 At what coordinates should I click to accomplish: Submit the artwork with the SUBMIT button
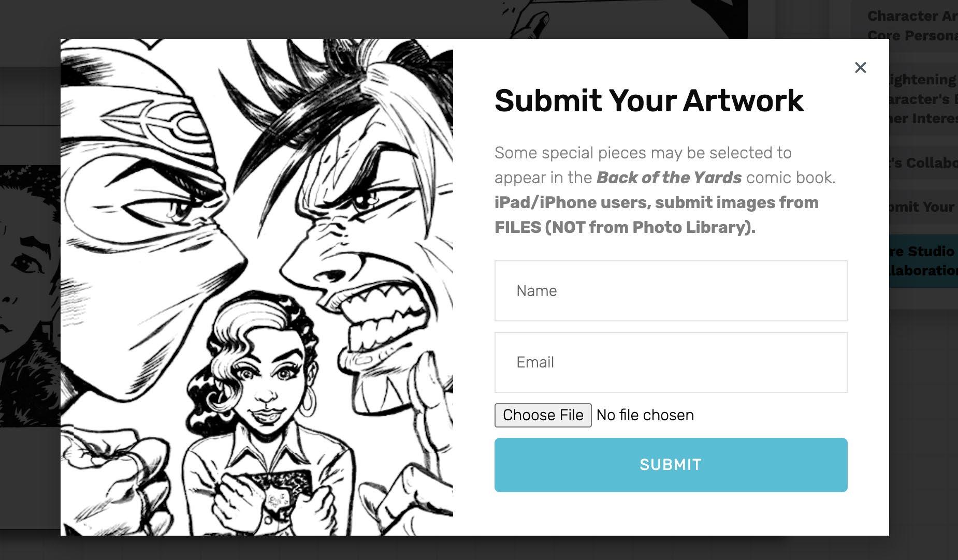coord(671,465)
